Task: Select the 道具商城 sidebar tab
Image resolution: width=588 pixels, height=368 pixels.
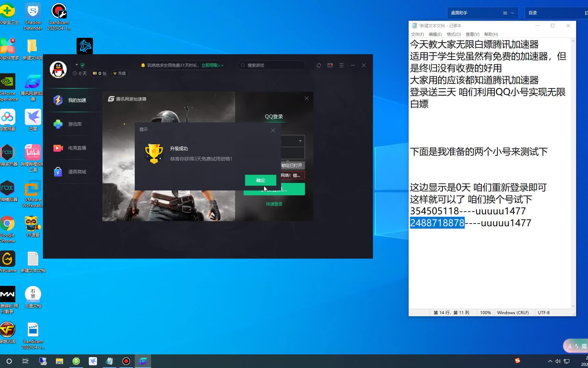Action: [x=72, y=172]
